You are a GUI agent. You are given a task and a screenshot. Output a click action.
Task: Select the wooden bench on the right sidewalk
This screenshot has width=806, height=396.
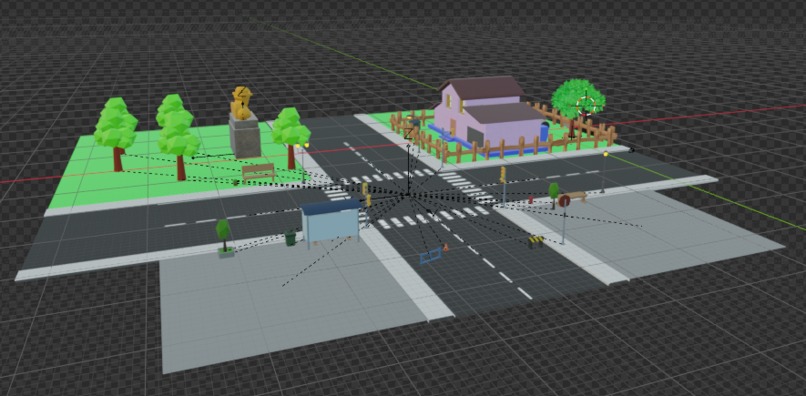click(574, 197)
